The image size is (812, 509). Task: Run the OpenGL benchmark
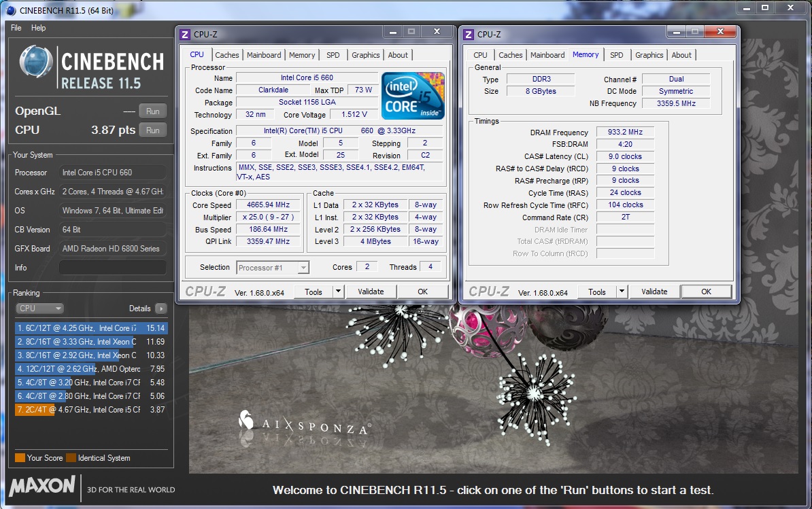[153, 111]
